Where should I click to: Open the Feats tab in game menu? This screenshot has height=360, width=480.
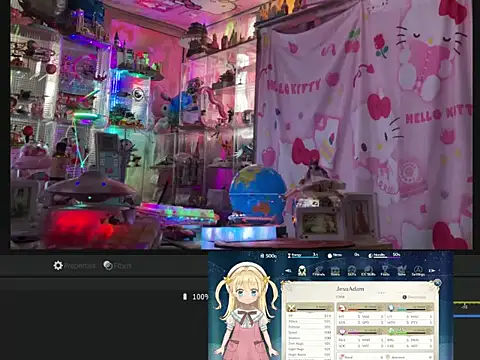click(385, 271)
